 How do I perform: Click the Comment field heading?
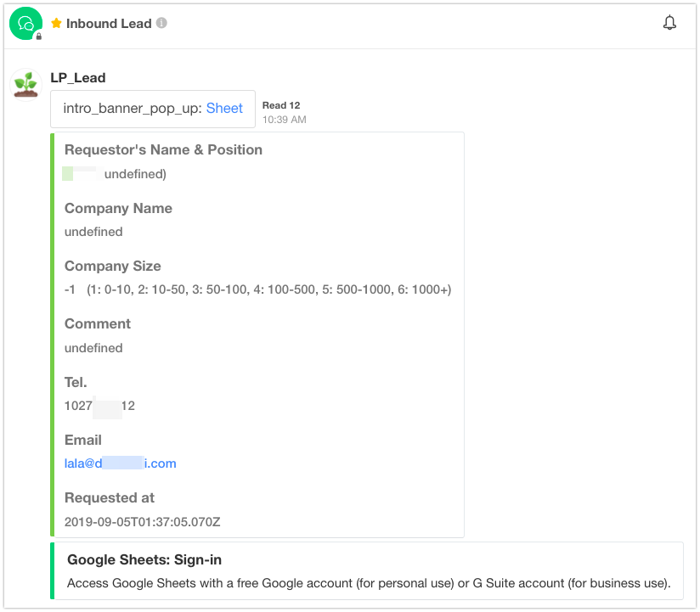(98, 324)
